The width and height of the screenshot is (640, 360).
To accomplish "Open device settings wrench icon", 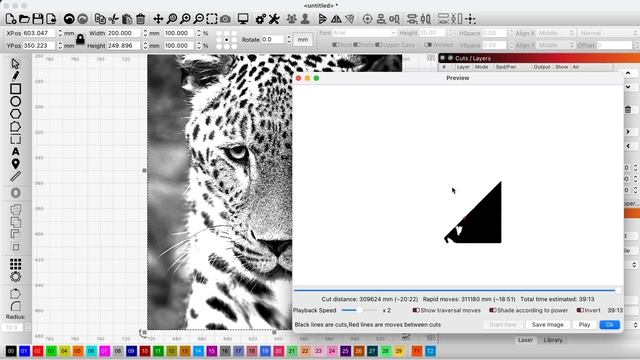I will [x=274, y=19].
